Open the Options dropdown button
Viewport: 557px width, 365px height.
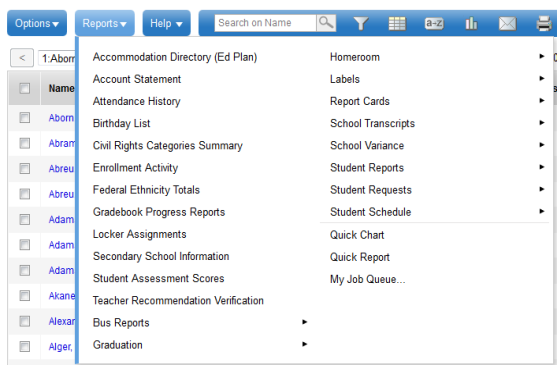click(x=37, y=23)
